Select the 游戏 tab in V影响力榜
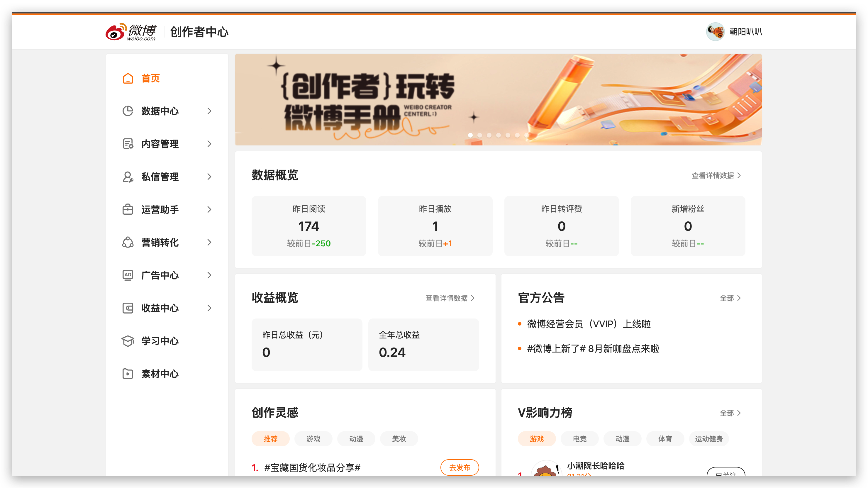Viewport: 868px width, 488px height. point(536,439)
